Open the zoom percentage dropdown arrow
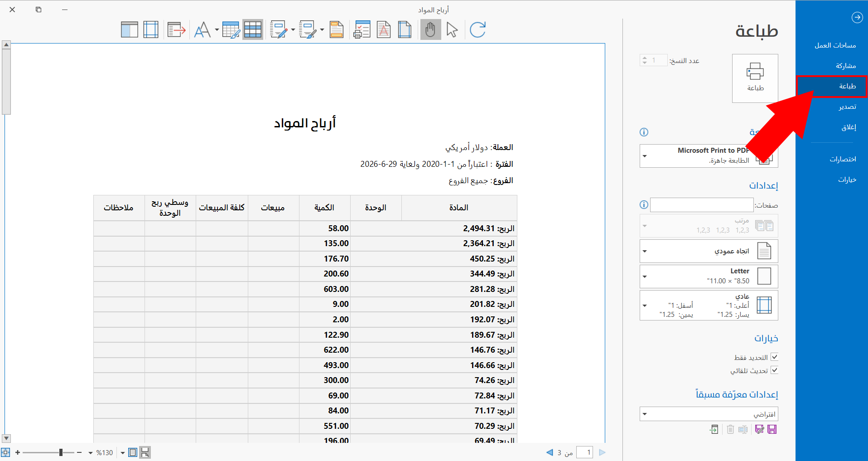This screenshot has height=461, width=868. (x=91, y=453)
